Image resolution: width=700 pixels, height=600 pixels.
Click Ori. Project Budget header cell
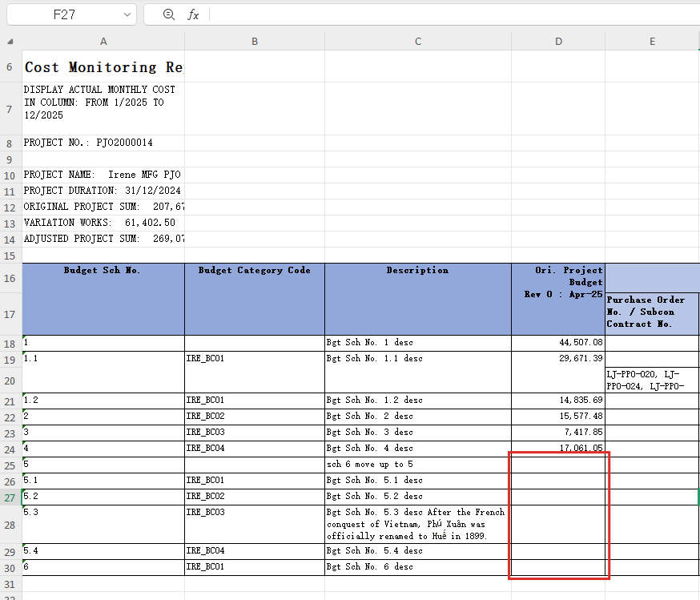558,299
